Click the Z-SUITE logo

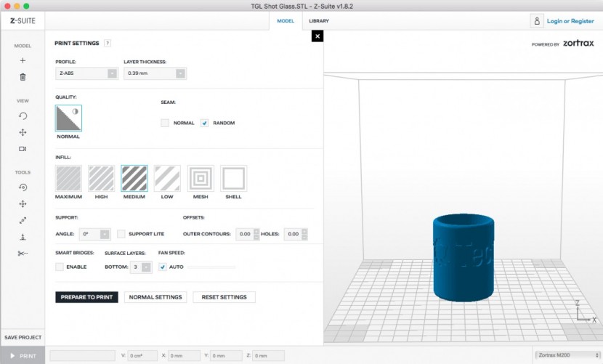(23, 21)
